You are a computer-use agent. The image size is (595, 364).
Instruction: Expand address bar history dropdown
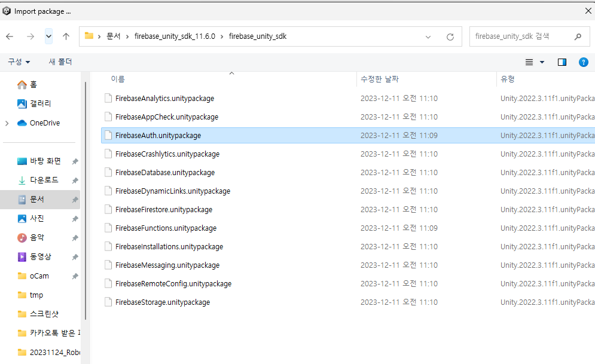coord(428,37)
